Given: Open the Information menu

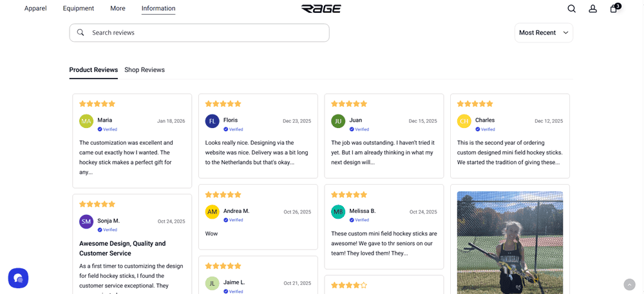Looking at the screenshot, I should pyautogui.click(x=158, y=8).
